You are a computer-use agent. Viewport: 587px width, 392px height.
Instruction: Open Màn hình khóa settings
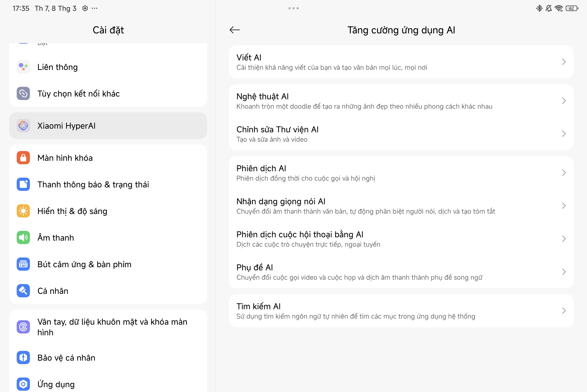(108, 158)
